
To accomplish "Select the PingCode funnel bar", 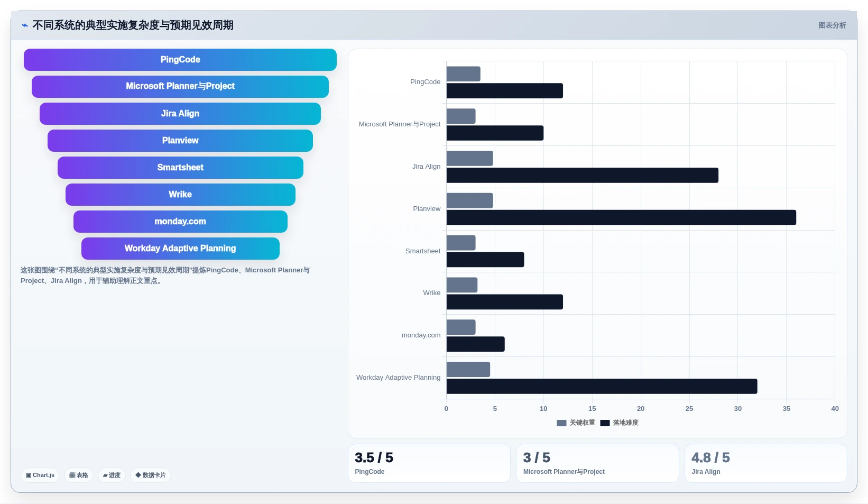I will [x=180, y=60].
